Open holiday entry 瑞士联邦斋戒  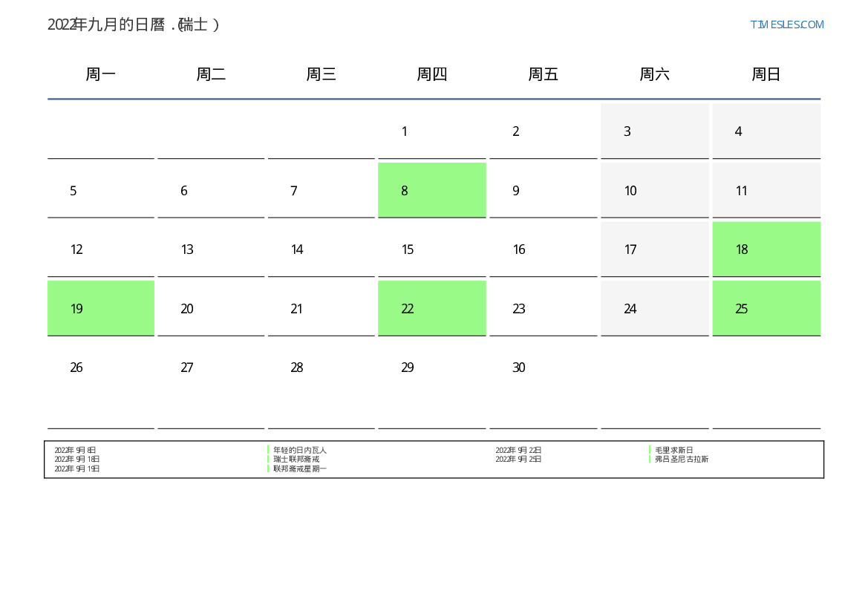(x=296, y=460)
